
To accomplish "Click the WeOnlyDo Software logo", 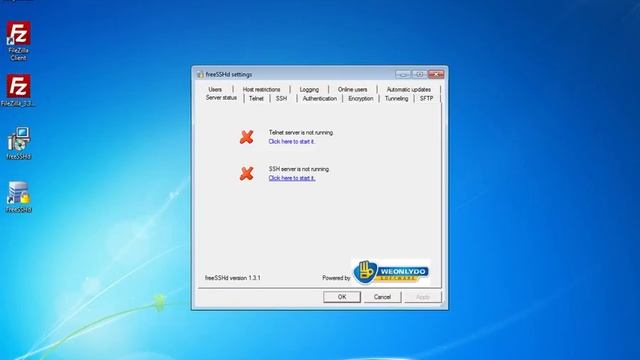I will click(391, 272).
